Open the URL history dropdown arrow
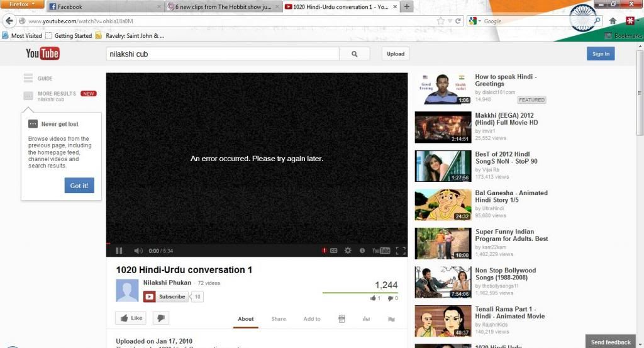644x348 pixels. [450, 21]
